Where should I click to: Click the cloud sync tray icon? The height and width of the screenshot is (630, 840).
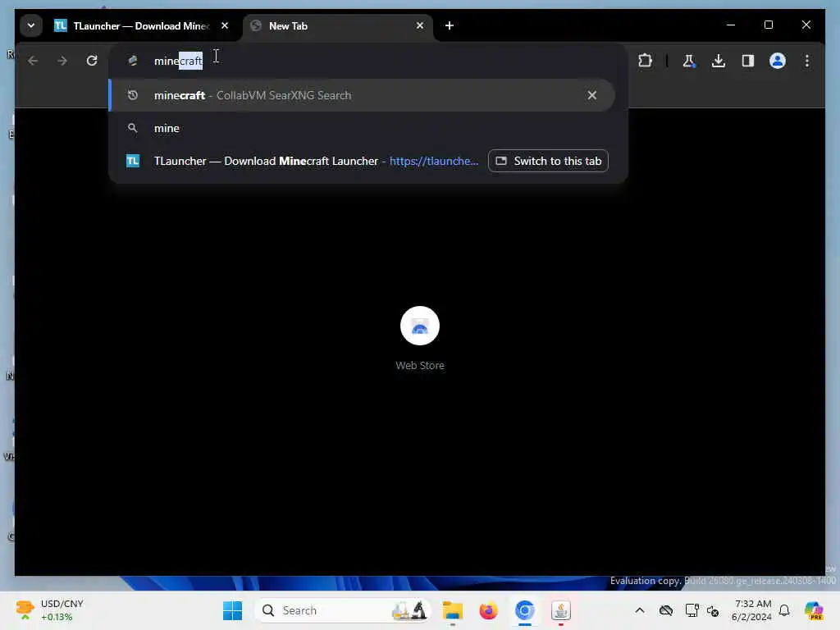click(x=666, y=610)
